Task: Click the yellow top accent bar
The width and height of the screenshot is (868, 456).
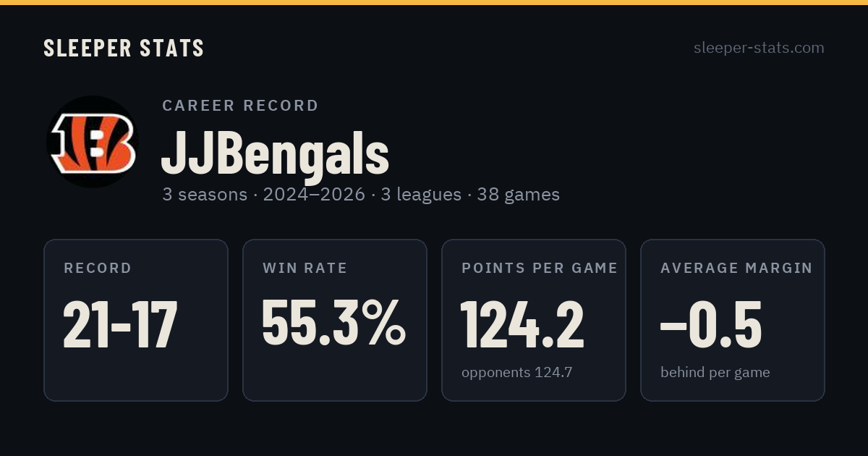Action: [x=434, y=2]
